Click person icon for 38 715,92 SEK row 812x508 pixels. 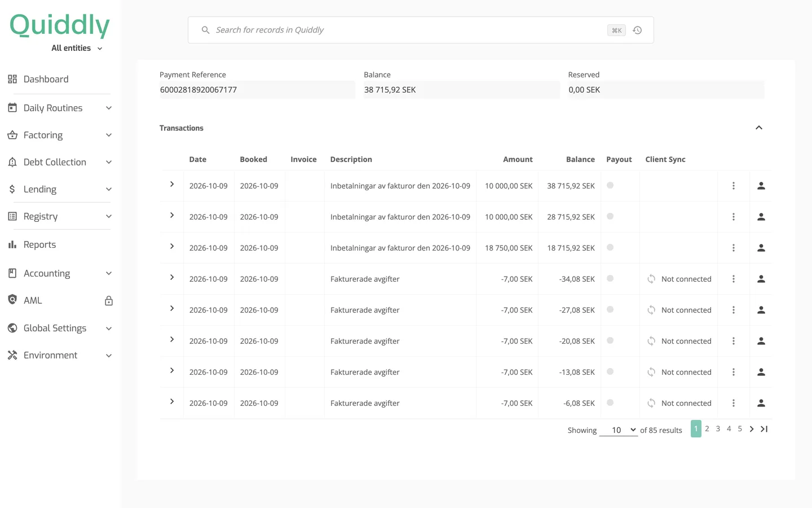point(761,186)
